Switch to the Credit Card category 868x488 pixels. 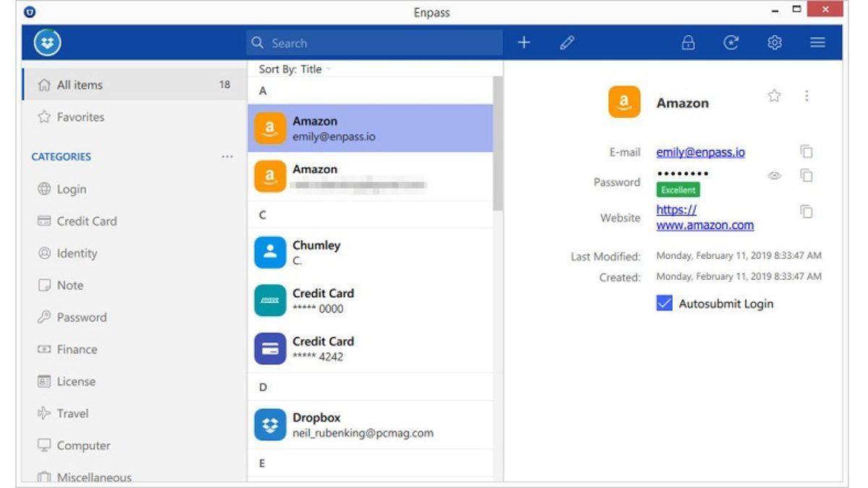pos(85,221)
